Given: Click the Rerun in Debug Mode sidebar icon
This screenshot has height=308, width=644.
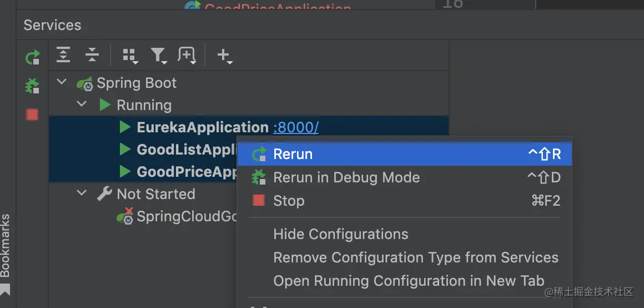Looking at the screenshot, I should pyautogui.click(x=33, y=86).
